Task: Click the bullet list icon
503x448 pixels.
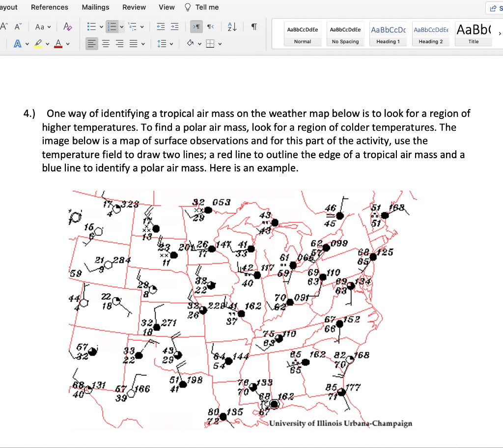Action: click(x=91, y=27)
